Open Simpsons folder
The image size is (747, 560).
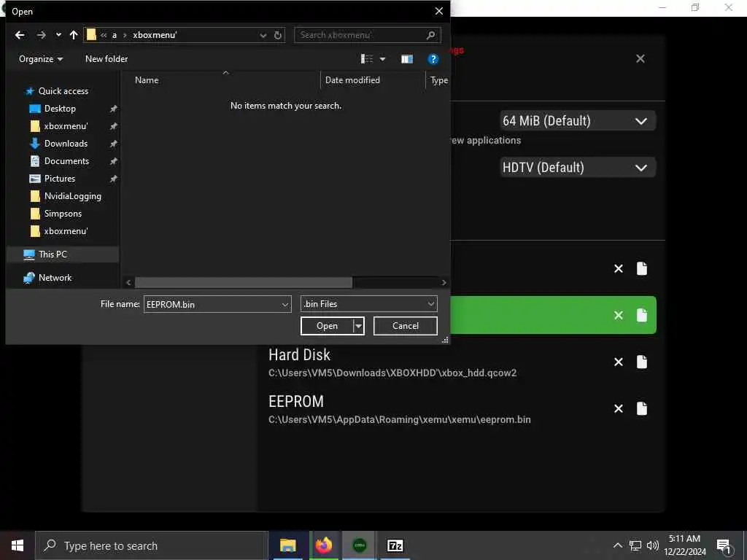point(63,214)
